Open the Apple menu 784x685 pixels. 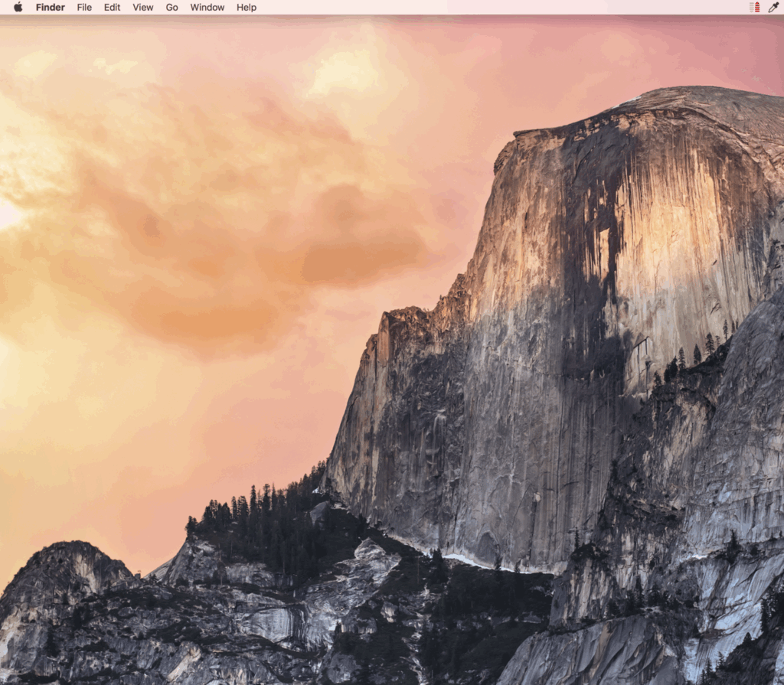[x=18, y=7]
